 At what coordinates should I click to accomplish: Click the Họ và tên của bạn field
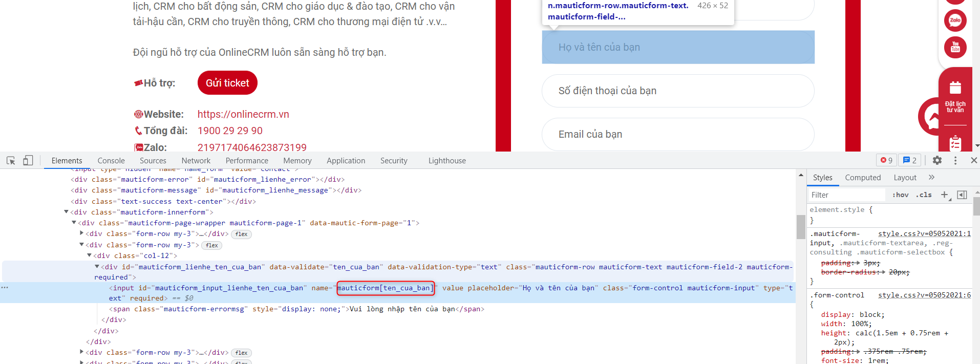678,47
